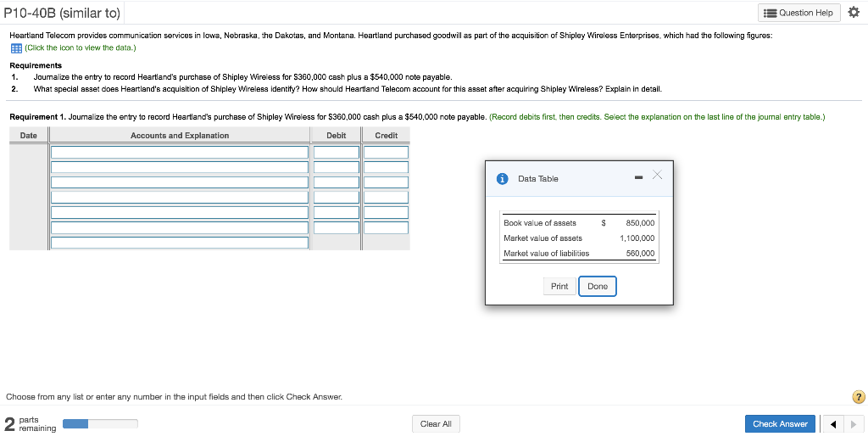Select second row account field

tap(180, 167)
